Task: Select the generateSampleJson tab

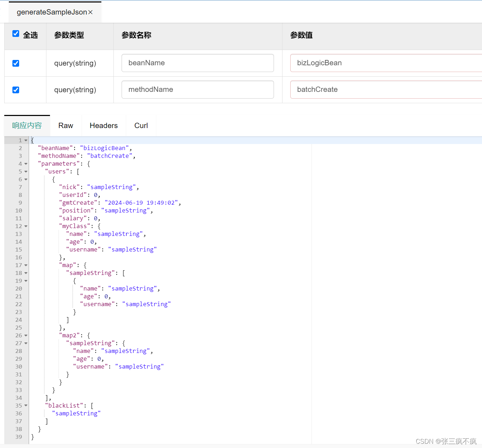Action: click(55, 12)
